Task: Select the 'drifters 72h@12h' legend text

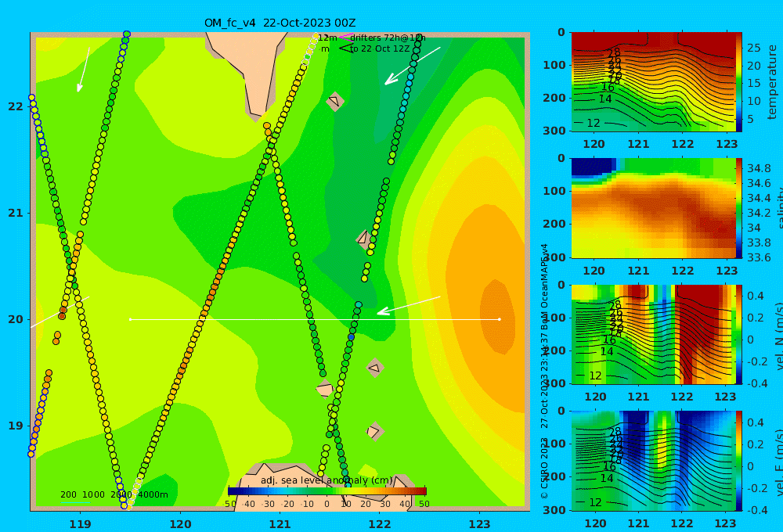Action: [x=388, y=38]
